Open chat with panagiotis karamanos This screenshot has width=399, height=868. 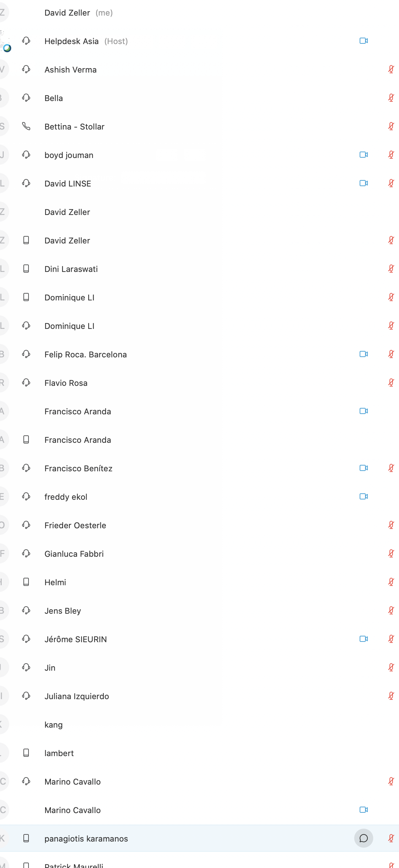click(x=363, y=839)
